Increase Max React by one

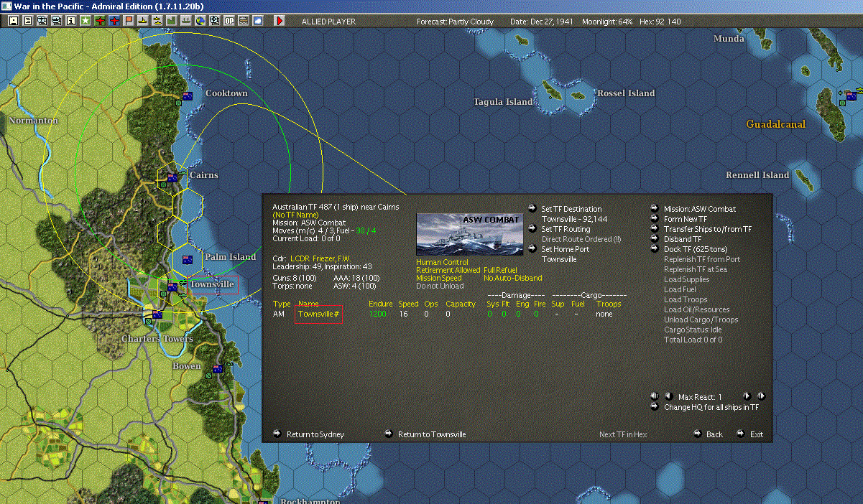coord(747,396)
